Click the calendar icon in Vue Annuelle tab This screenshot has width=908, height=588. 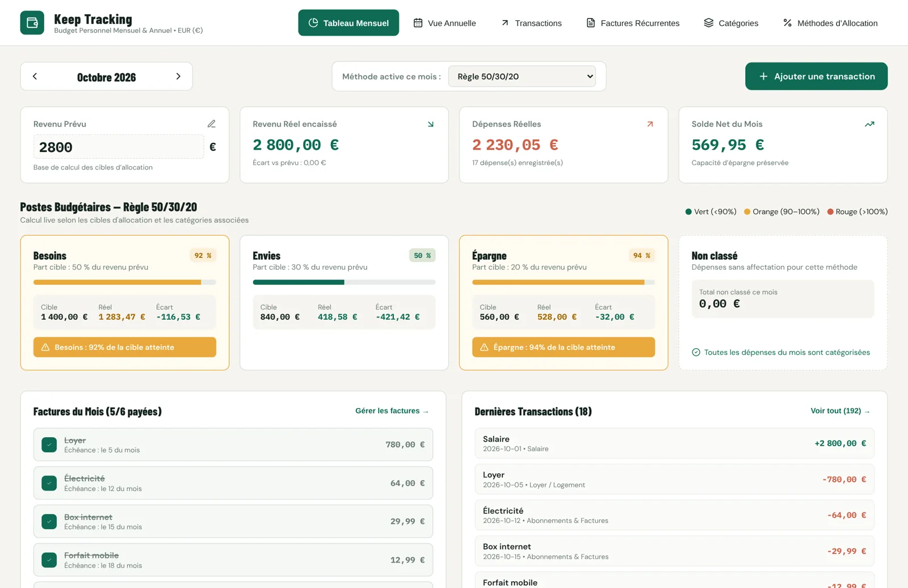click(418, 23)
